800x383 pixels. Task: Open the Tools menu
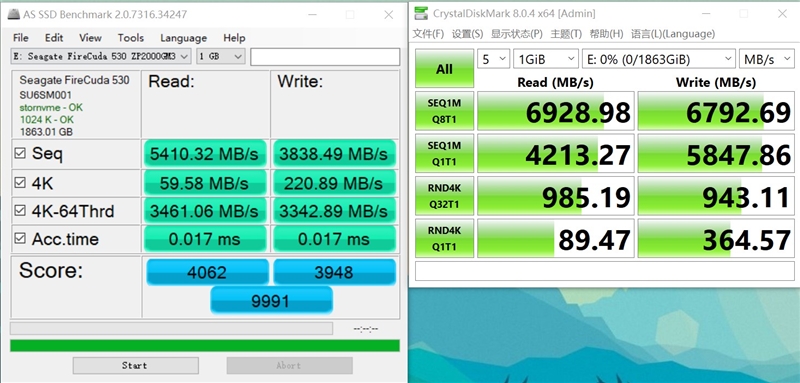[131, 38]
